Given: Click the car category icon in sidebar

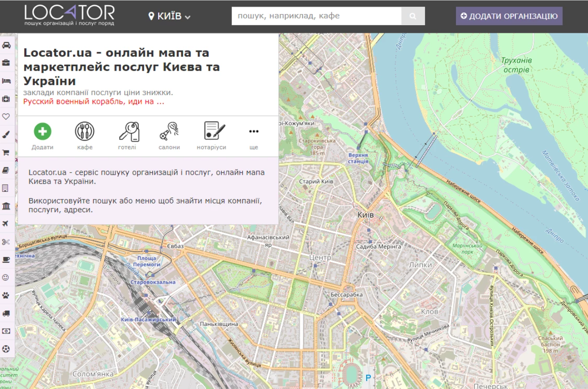Looking at the screenshot, I should (6, 45).
